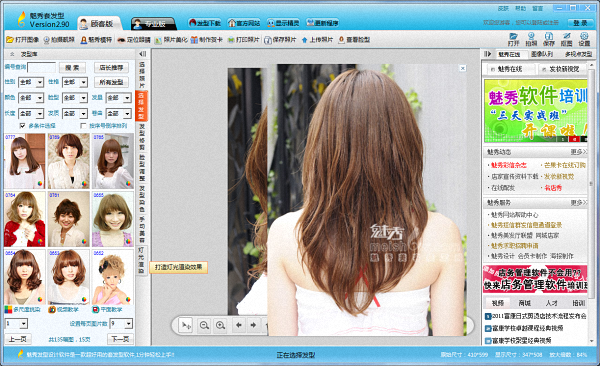Click the search button beside number field
This screenshot has width=600, height=366.
pos(72,68)
